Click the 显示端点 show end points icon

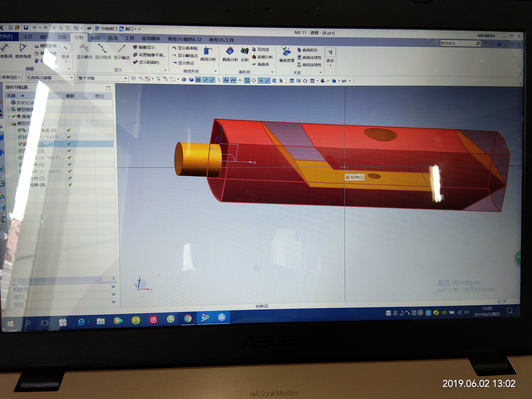click(x=122, y=49)
